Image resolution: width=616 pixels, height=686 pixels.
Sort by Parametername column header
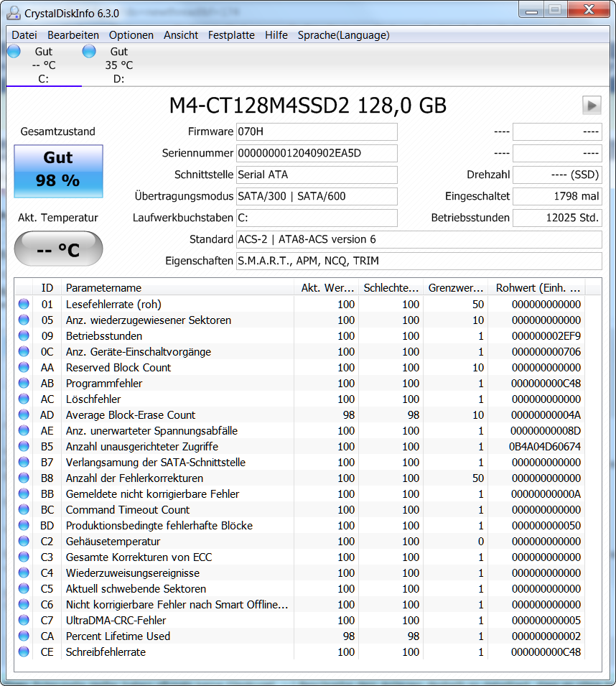[x=177, y=287]
